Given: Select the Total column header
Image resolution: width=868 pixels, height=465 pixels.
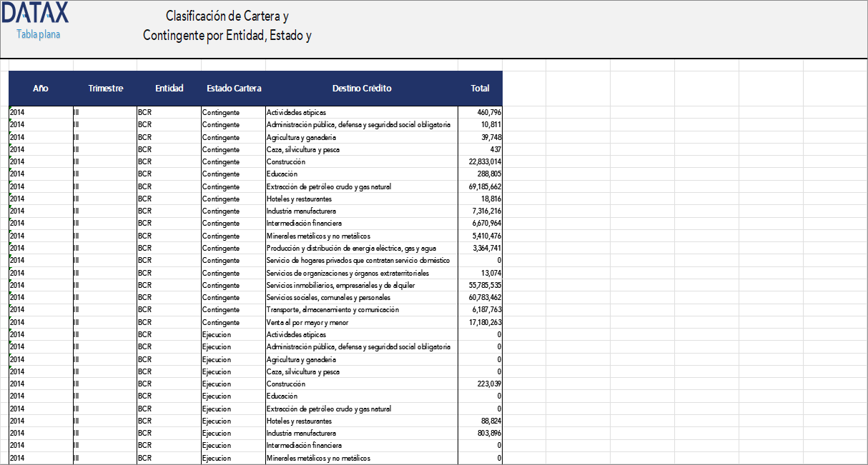Looking at the screenshot, I should [x=480, y=88].
